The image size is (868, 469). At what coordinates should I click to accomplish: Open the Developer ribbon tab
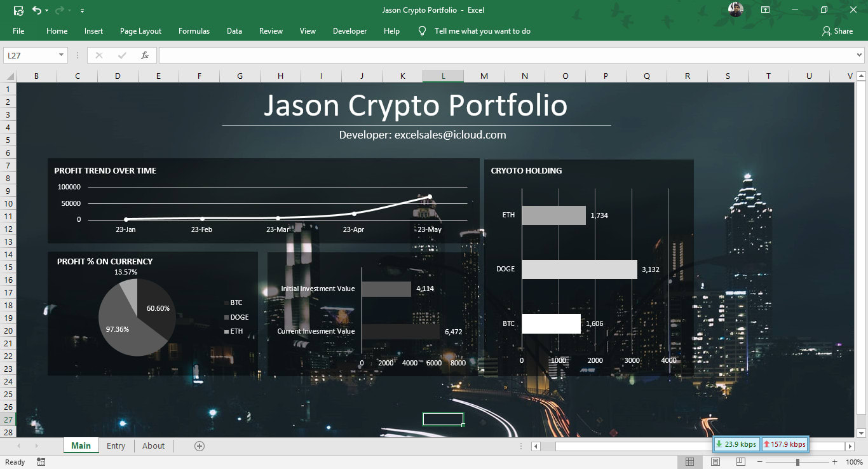pos(349,31)
